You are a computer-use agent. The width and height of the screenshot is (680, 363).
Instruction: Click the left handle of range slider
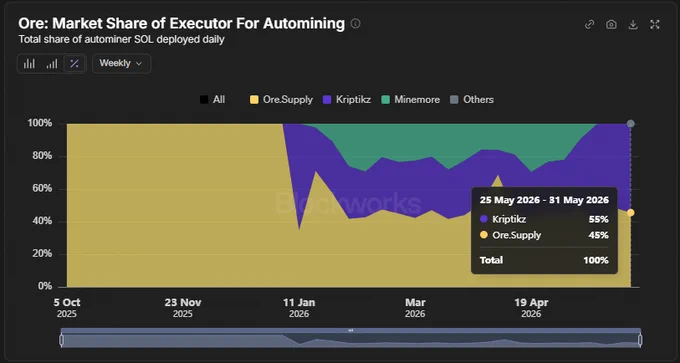coord(62,340)
